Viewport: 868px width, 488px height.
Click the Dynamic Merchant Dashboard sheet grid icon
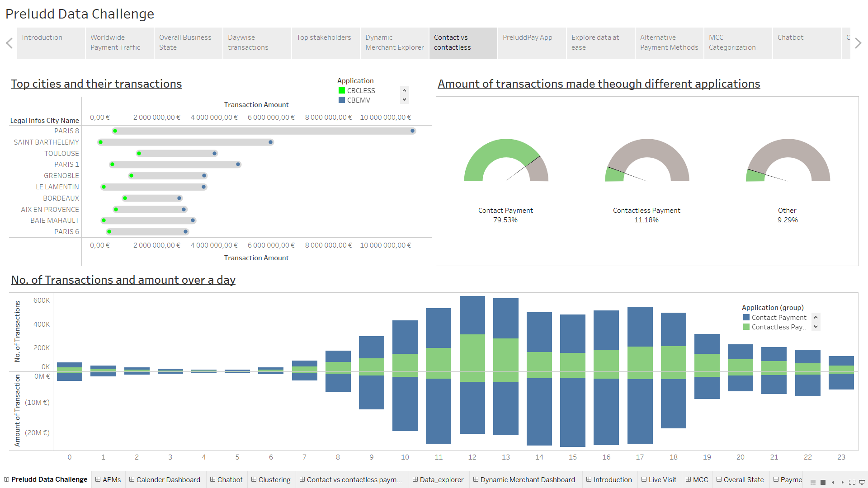tap(476, 479)
